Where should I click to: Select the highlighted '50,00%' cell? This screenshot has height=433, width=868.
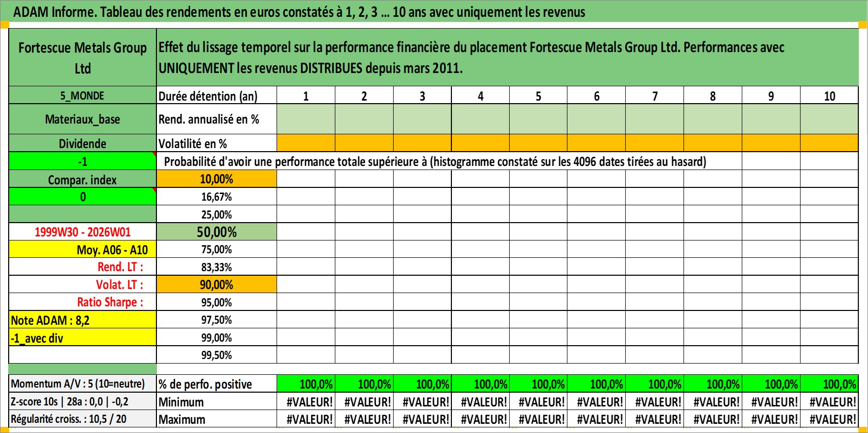pos(217,232)
